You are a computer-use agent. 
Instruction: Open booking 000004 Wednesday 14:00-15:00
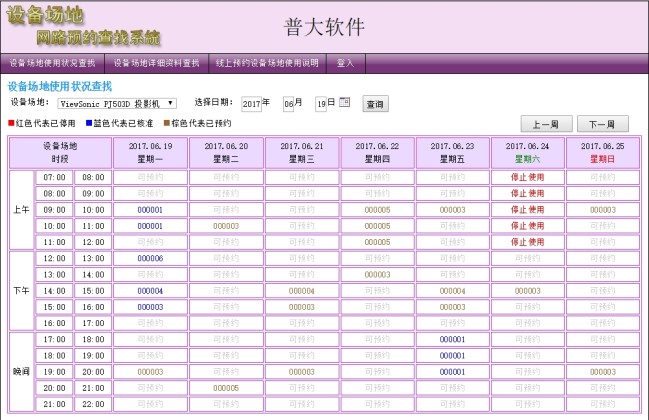302,291
